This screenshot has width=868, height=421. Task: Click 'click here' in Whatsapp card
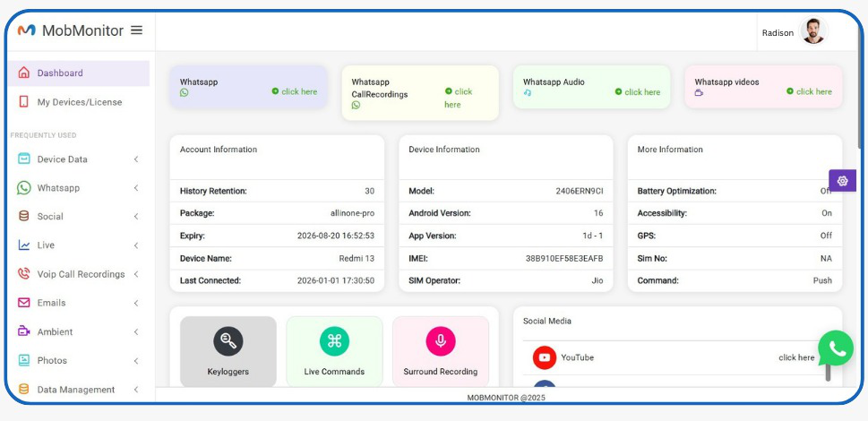(295, 91)
